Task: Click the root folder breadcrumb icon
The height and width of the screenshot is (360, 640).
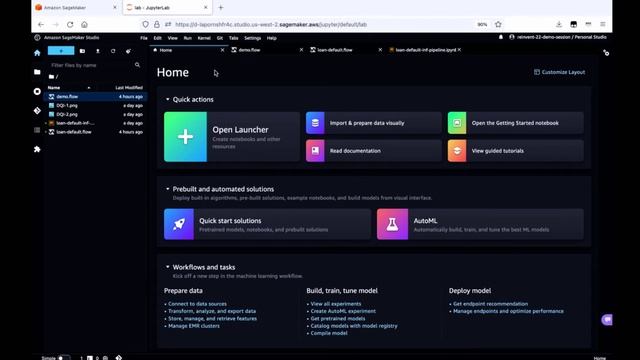Action: [51, 76]
